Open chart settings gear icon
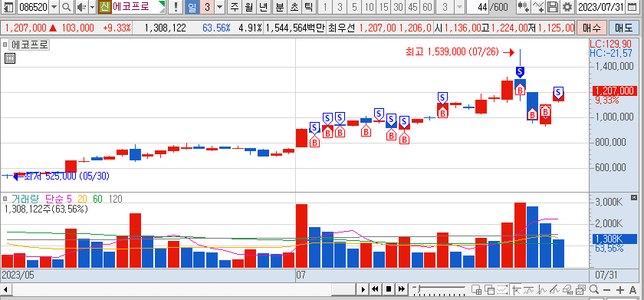Viewport: 644px width, 300px height. point(567,7)
